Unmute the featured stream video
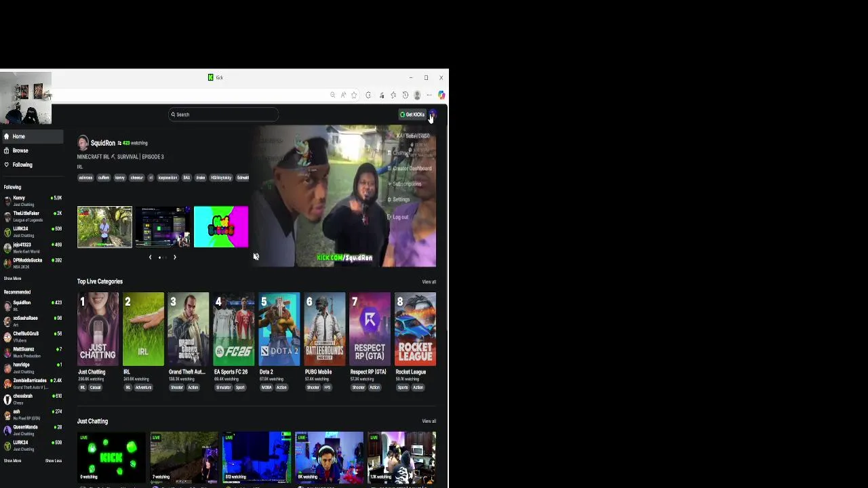This screenshot has height=488, width=868. coord(256,257)
